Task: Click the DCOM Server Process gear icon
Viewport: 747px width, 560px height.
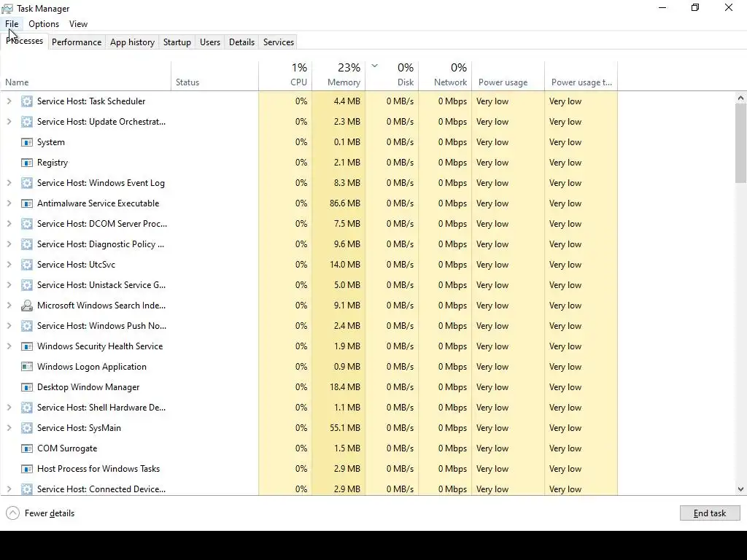Action: 27,224
